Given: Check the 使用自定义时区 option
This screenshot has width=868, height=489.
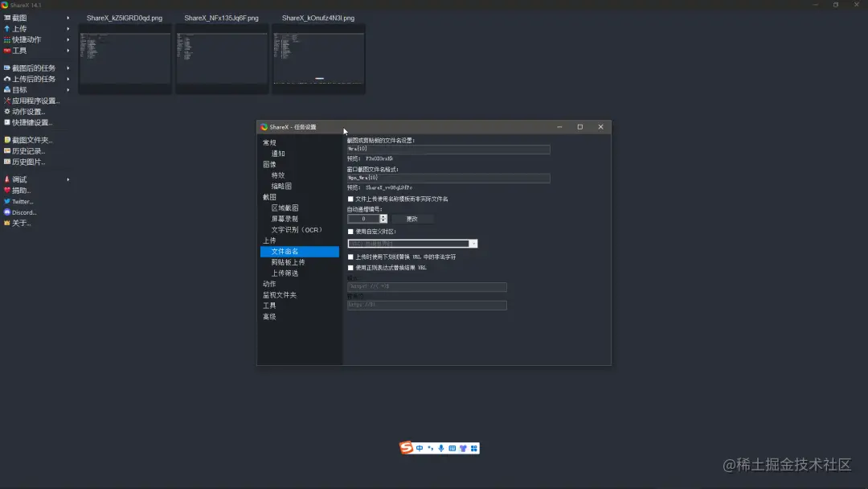Looking at the screenshot, I should coord(350,233).
